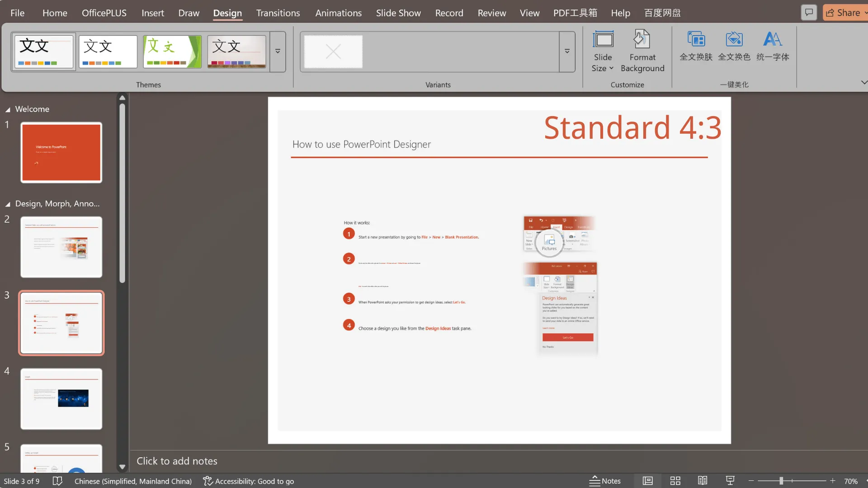Screen dimensions: 868x488
Task: Click Slide 3 of 9 status indicator
Action: tap(21, 481)
